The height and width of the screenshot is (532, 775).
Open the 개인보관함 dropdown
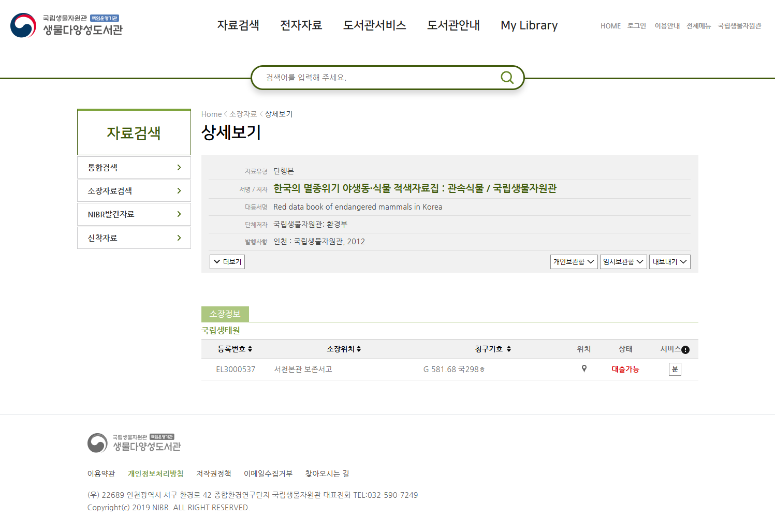click(x=574, y=262)
